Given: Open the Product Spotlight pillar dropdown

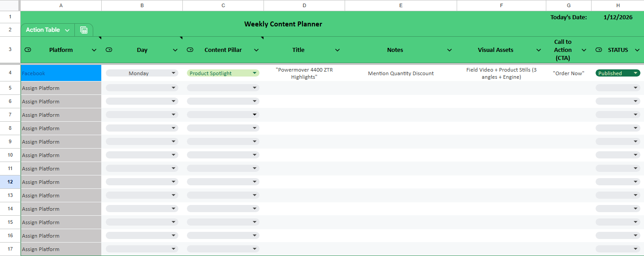Looking at the screenshot, I should (x=223, y=73).
